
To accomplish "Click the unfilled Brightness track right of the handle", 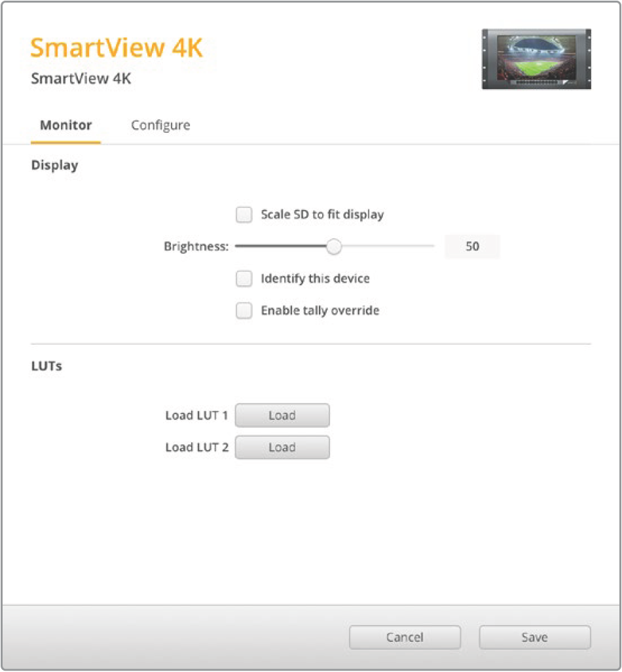I will pos(388,247).
